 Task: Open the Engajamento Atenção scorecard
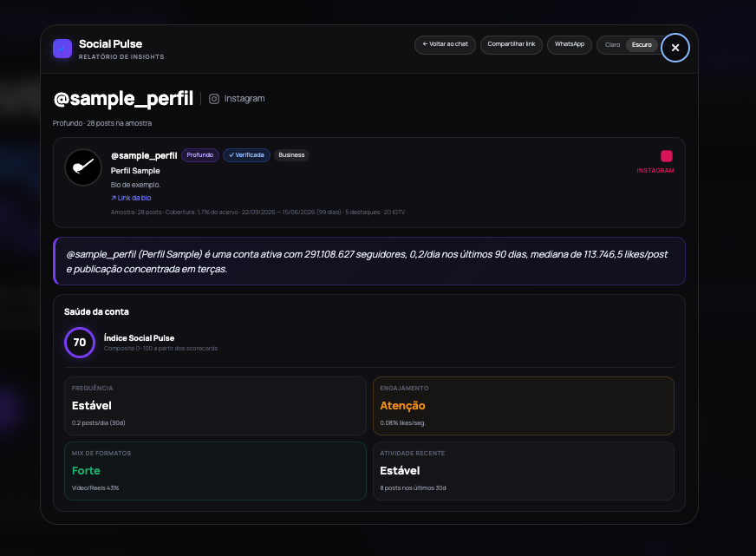[524, 406]
